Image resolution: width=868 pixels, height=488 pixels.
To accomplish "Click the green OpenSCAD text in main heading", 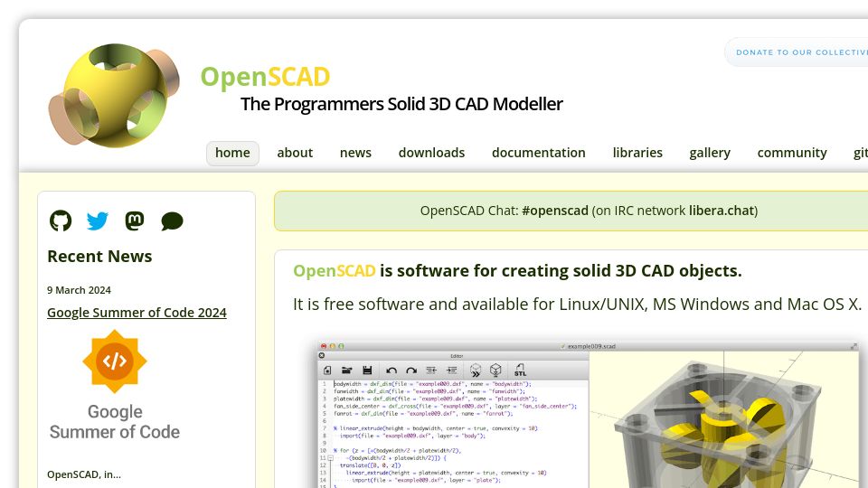I will (335, 270).
